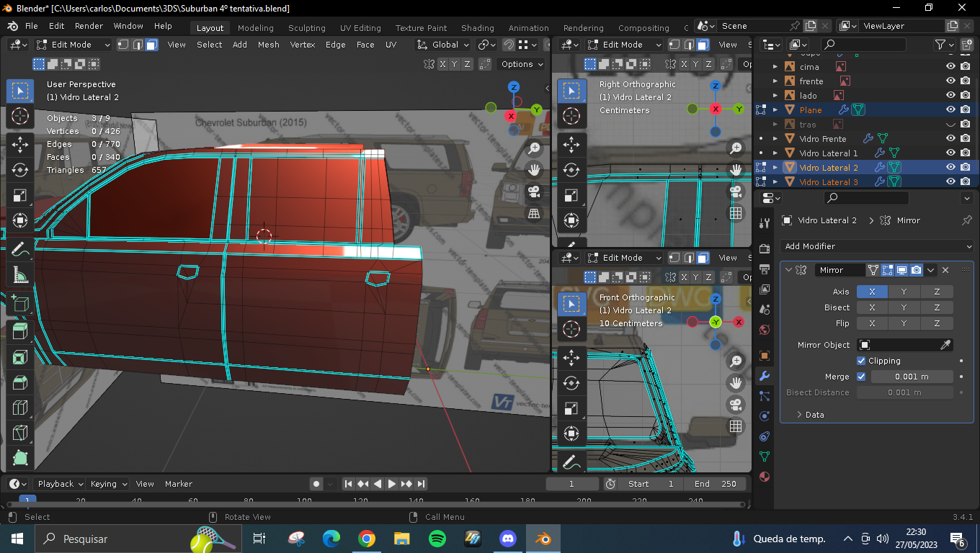
Task: Switch to the UV Editing workspace tab
Action: tap(360, 28)
